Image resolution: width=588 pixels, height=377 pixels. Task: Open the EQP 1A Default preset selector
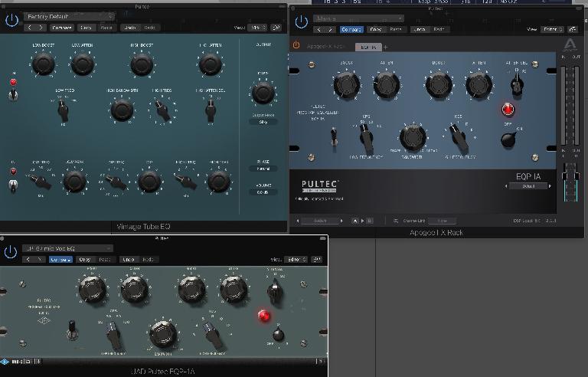point(528,186)
